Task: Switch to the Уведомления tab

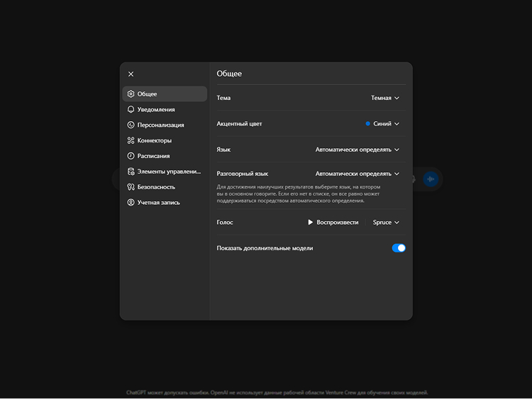Action: [x=165, y=110]
